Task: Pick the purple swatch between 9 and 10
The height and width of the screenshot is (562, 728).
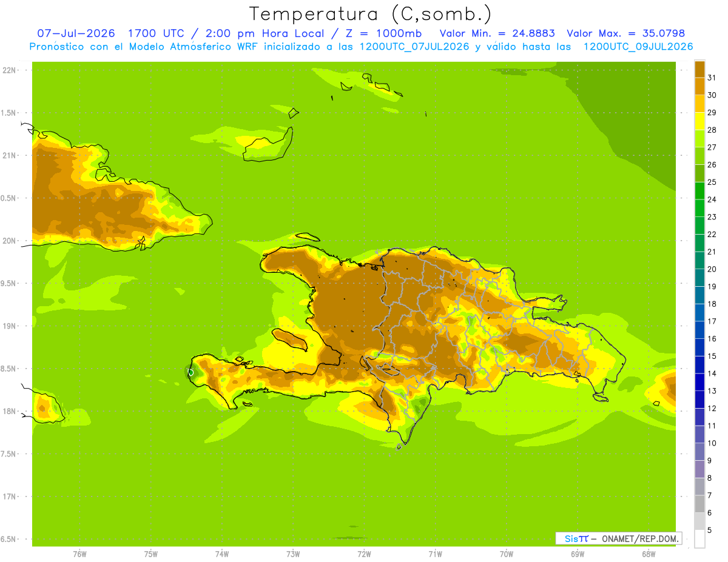Action: [x=699, y=452]
